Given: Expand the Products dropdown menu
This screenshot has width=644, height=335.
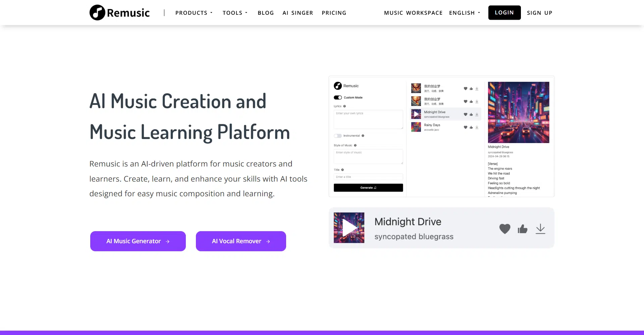Looking at the screenshot, I should tap(194, 13).
